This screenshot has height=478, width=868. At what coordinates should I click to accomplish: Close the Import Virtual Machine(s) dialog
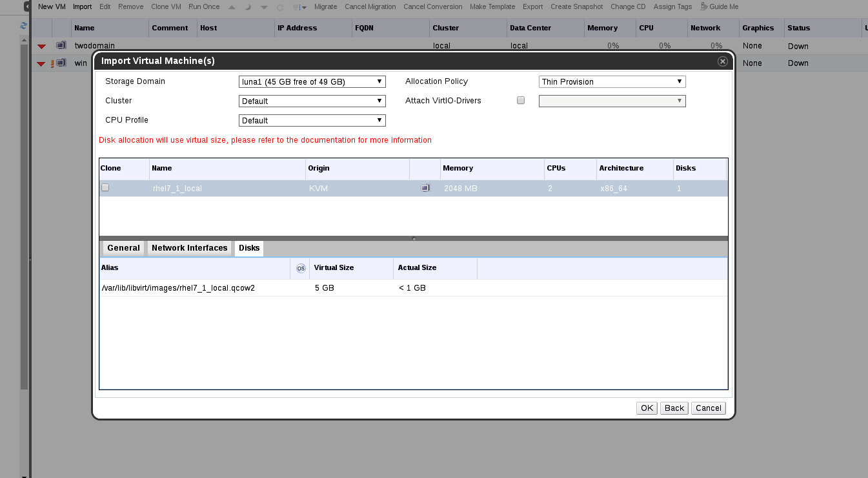pyautogui.click(x=722, y=61)
